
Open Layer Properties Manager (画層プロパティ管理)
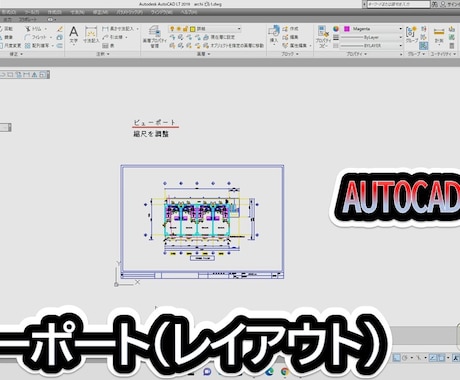point(154,37)
